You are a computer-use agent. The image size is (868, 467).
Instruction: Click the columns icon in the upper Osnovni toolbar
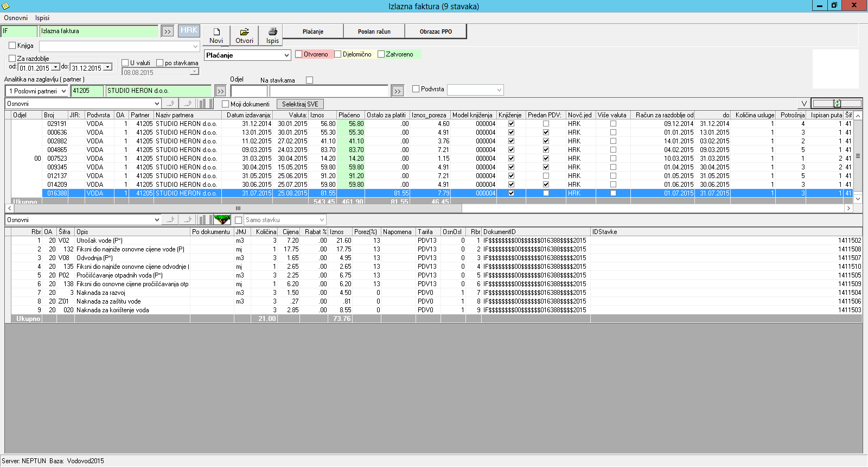[x=205, y=104]
